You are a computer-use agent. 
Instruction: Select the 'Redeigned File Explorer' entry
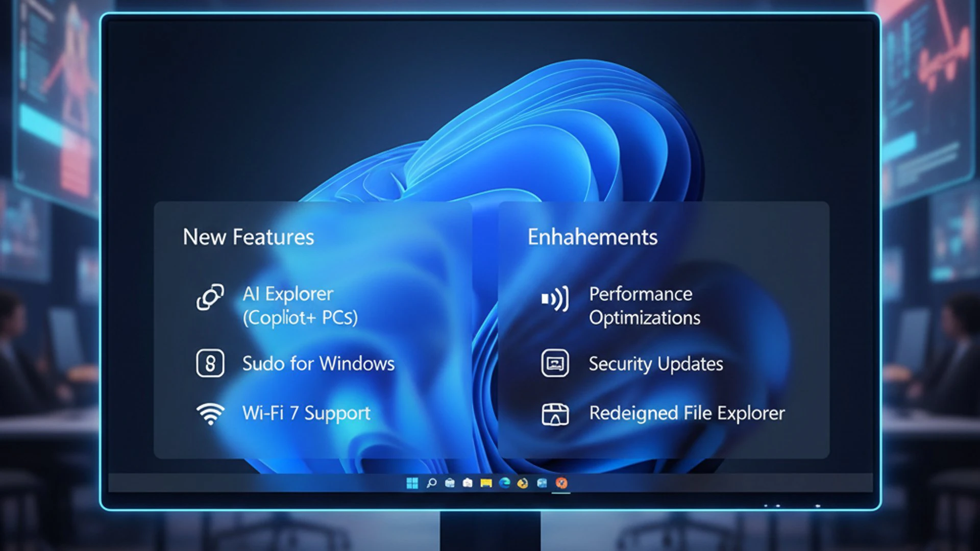687,413
